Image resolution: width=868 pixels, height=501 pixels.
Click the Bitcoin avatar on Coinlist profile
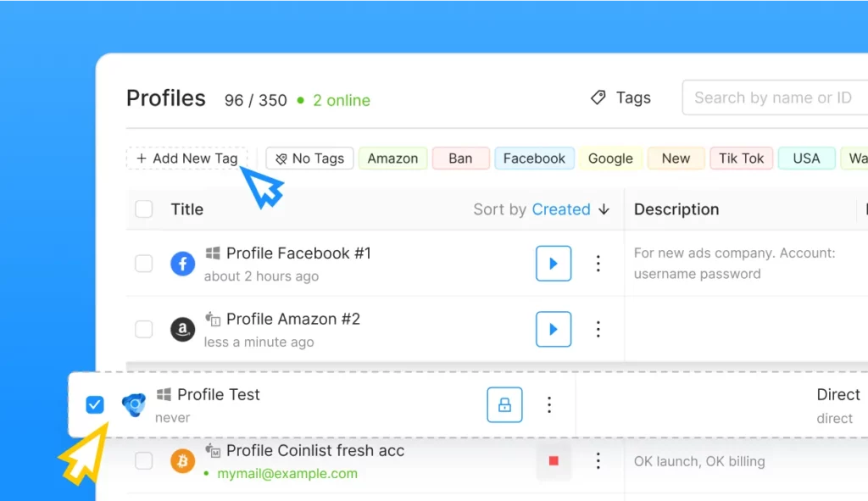(183, 461)
